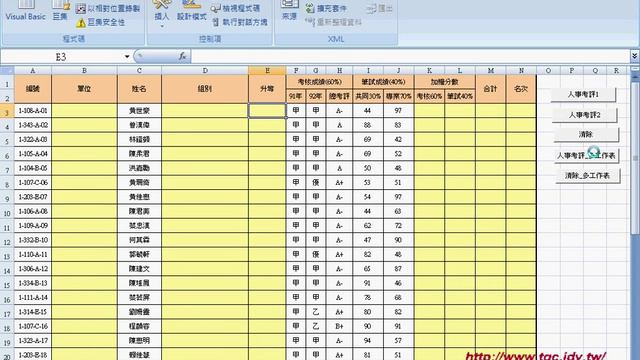The image size is (640, 360).
Task: Click the 升等 header cell
Action: 267,89
